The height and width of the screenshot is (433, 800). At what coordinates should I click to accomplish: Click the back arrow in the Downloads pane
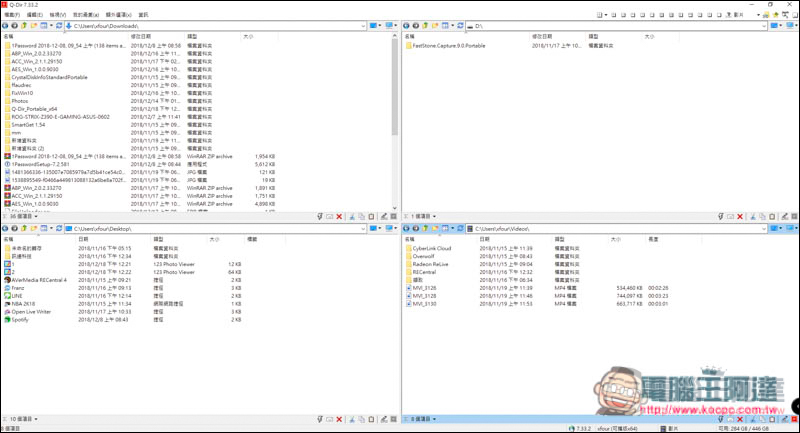[x=7, y=25]
